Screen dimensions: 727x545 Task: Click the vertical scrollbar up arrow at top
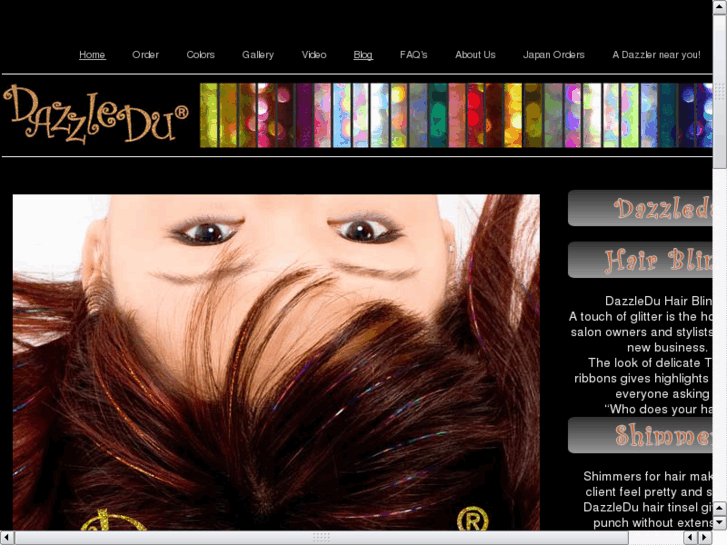tap(720, 6)
